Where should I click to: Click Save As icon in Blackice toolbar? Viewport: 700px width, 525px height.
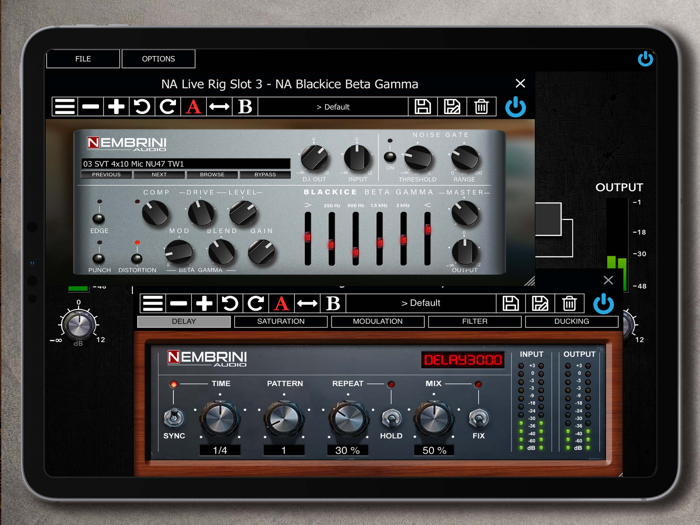click(x=452, y=107)
